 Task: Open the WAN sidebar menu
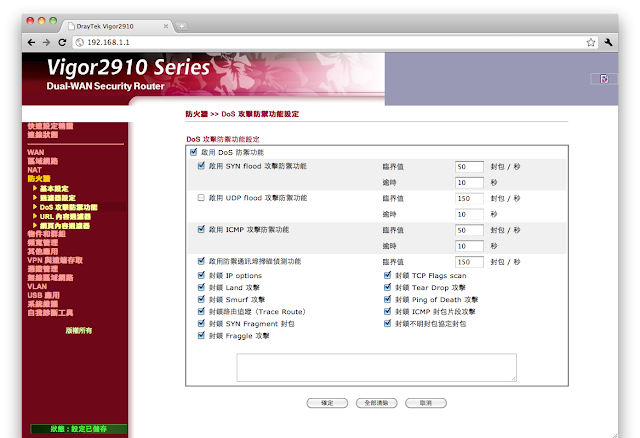(x=36, y=152)
